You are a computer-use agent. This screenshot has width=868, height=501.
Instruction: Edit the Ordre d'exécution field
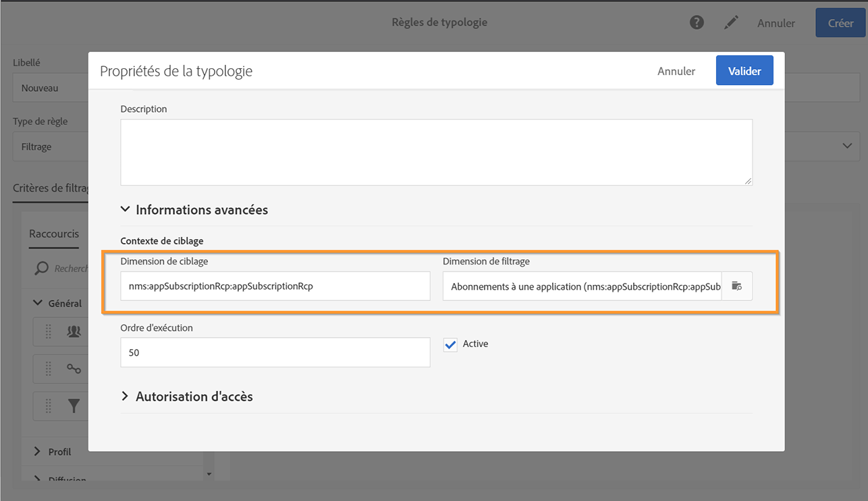(275, 352)
